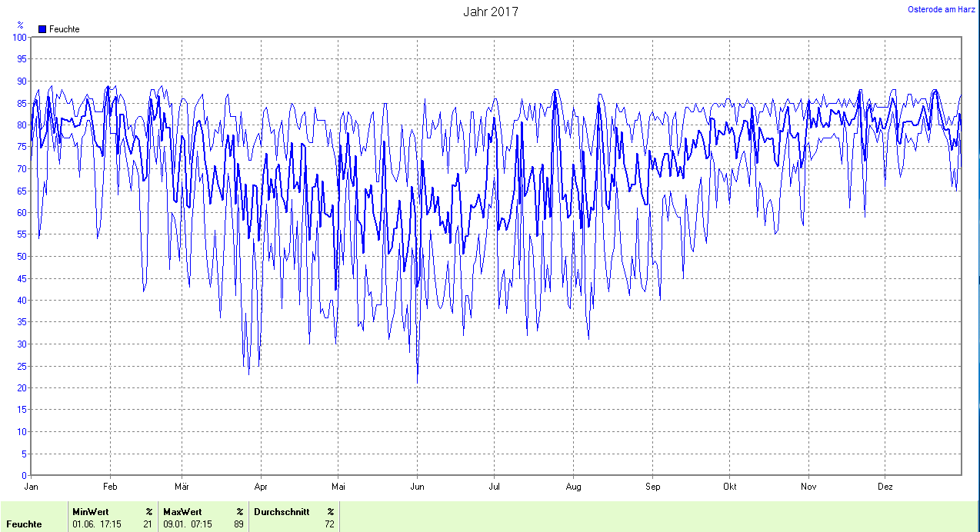Image resolution: width=980 pixels, height=532 pixels.
Task: Click the Jahr 2017 chart title
Action: (490, 12)
